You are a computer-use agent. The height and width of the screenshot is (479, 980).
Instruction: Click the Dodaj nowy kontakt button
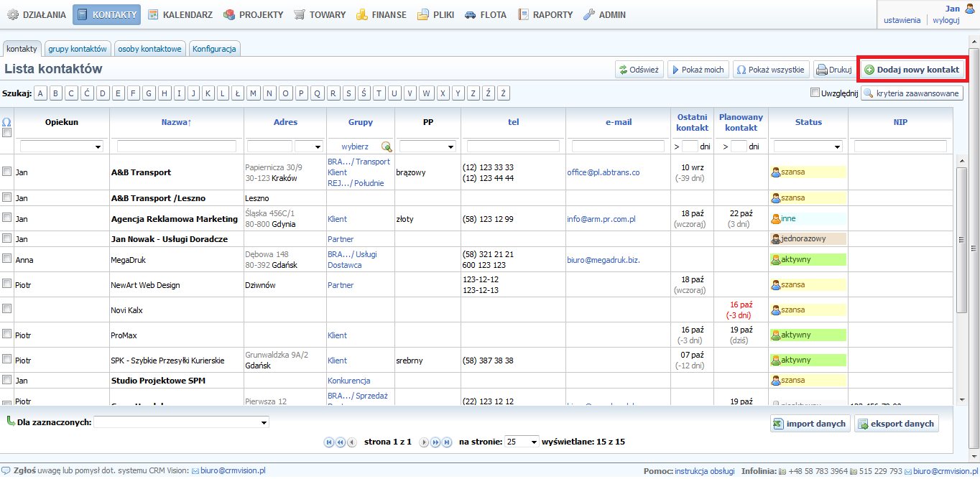(912, 70)
